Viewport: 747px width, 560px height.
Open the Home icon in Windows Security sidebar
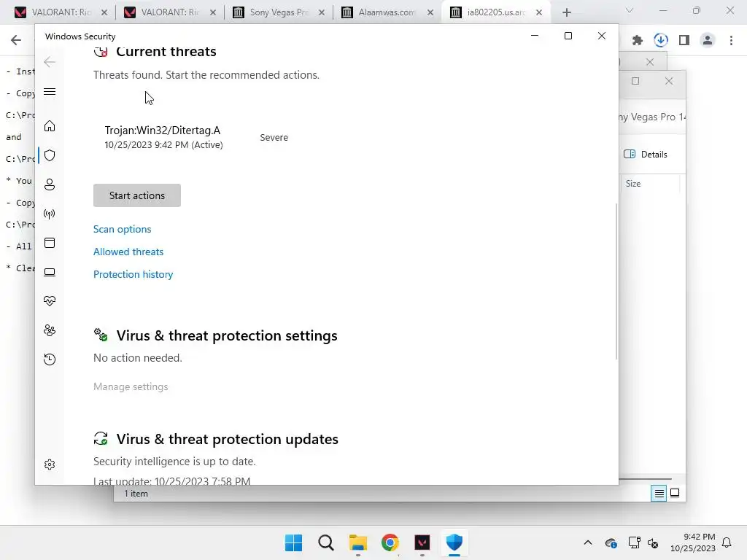pyautogui.click(x=50, y=126)
